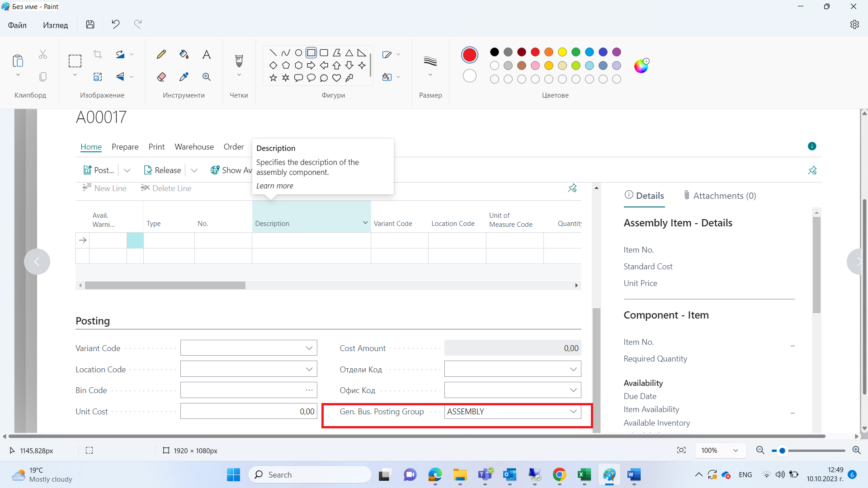This screenshot has height=488, width=868.
Task: Click the pin/personalize icon top right
Action: pos(812,170)
